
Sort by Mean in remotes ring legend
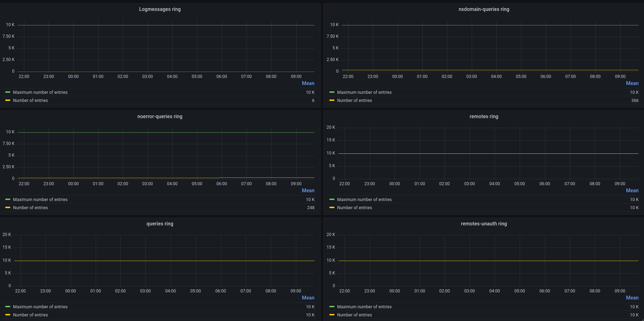pos(632,190)
